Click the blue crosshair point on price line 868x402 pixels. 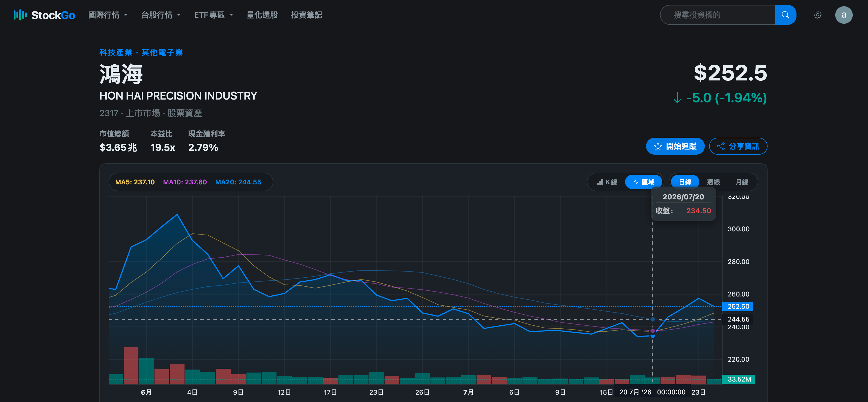[652, 336]
